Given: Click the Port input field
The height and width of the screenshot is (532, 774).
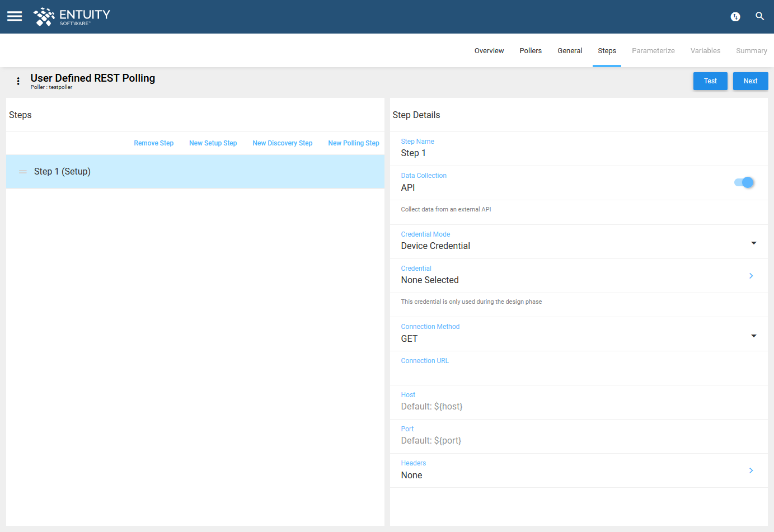Looking at the screenshot, I should pos(579,436).
